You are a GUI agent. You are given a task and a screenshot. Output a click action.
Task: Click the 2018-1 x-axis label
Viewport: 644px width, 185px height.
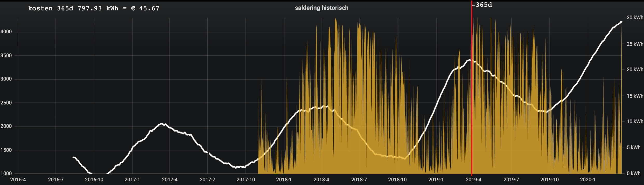click(x=284, y=180)
